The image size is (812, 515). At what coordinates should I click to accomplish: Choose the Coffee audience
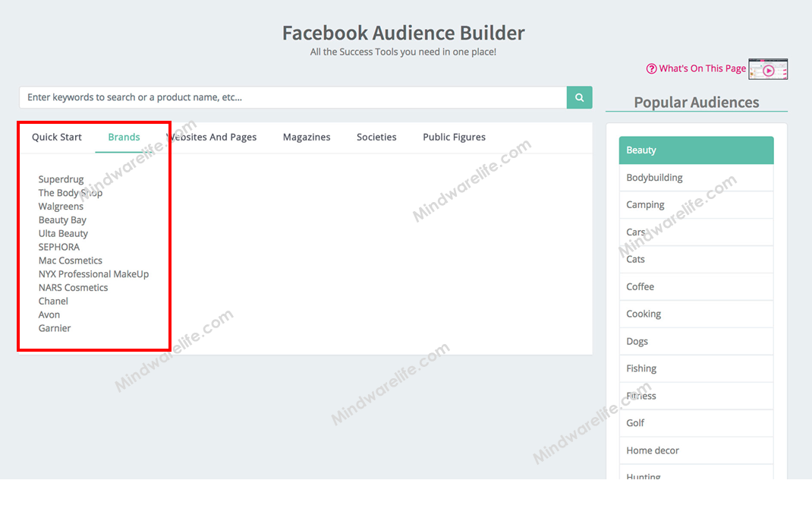696,286
